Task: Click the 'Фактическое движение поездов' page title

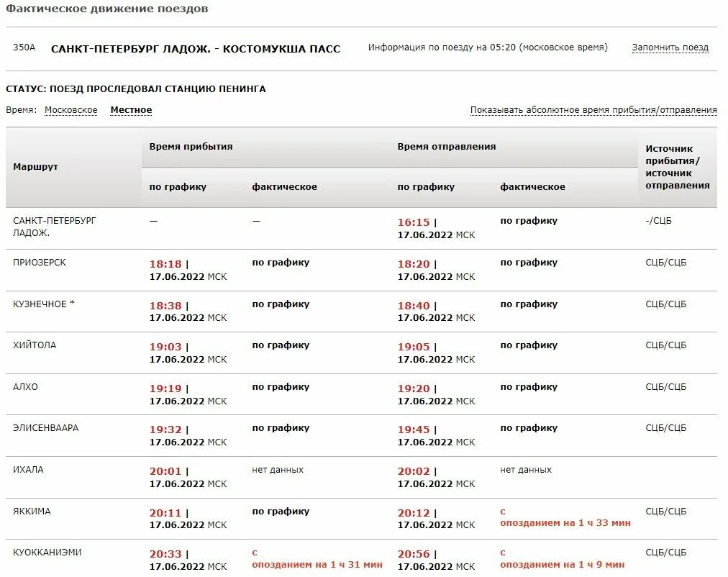Action: [106, 9]
